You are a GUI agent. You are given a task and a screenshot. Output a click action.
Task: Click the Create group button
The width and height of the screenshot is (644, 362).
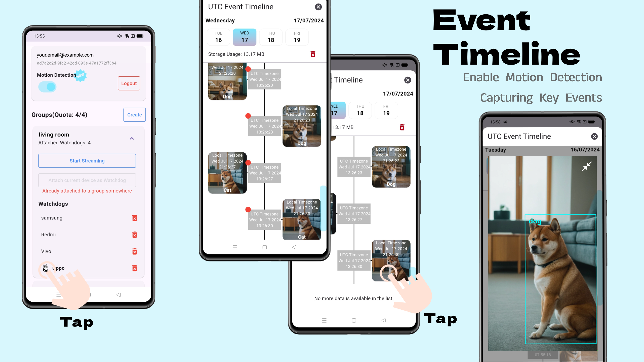tap(135, 114)
